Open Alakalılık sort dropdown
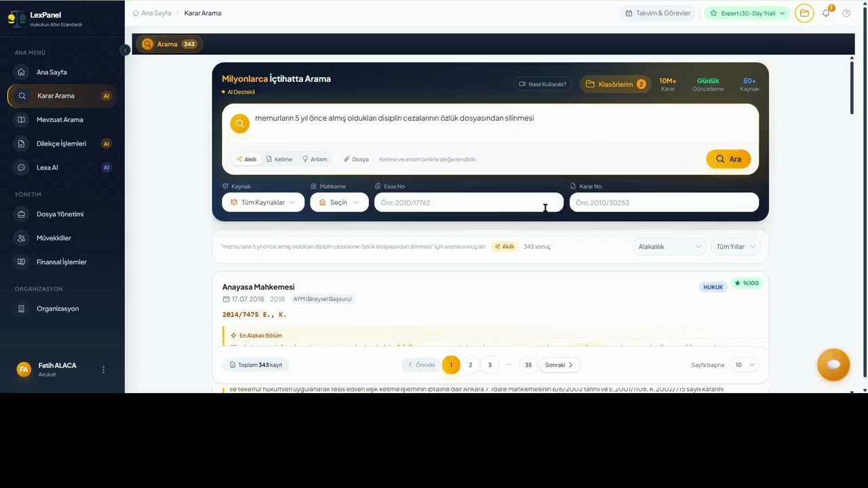Image resolution: width=868 pixels, height=488 pixels. click(x=669, y=247)
